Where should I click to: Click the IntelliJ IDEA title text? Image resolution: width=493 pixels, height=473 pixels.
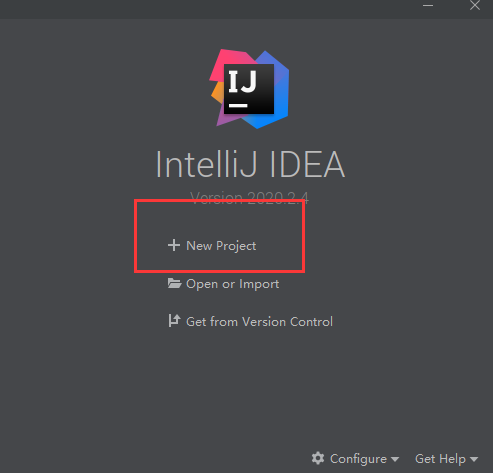[250, 165]
